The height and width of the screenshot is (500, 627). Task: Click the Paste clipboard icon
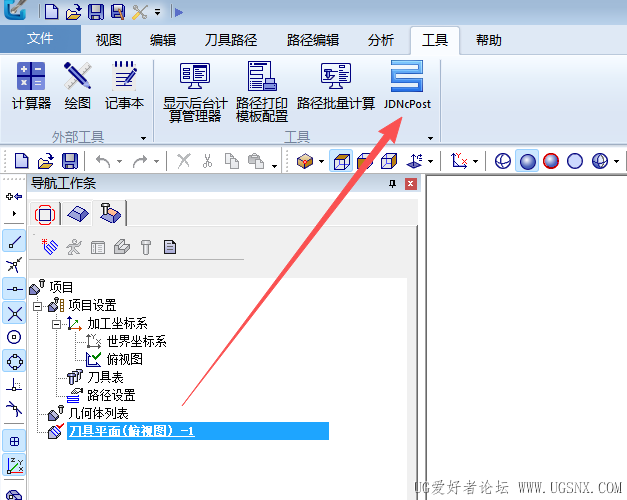click(256, 161)
